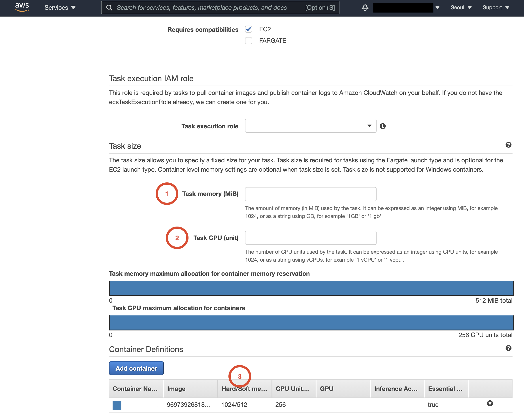Viewport: 524px width, 420px height.
Task: Click the Add container button
Action: (x=136, y=368)
